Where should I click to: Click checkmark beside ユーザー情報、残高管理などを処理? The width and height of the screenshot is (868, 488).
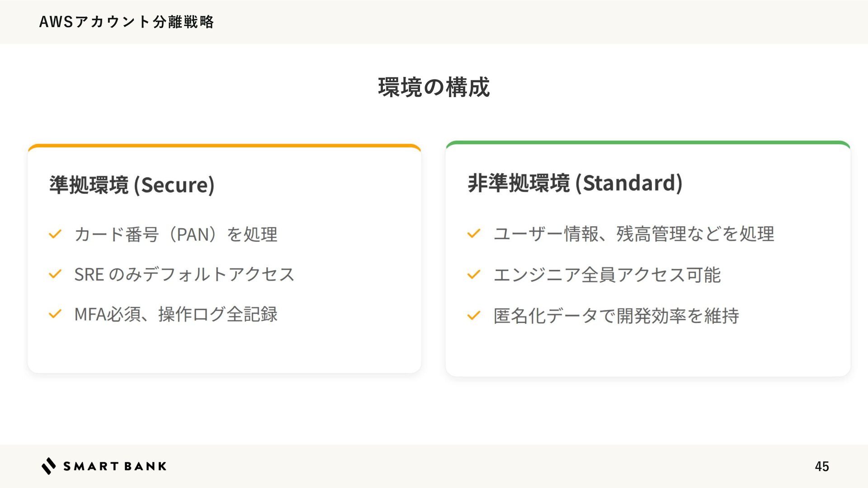pyautogui.click(x=474, y=234)
